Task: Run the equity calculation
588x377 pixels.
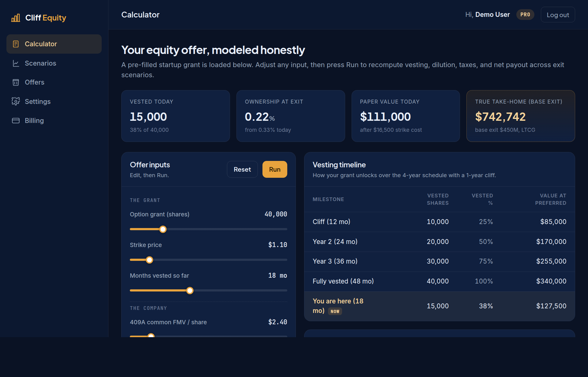Action: pos(275,169)
